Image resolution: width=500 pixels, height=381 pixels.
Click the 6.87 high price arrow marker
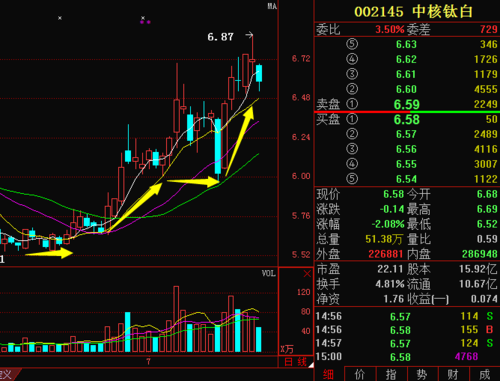click(249, 35)
